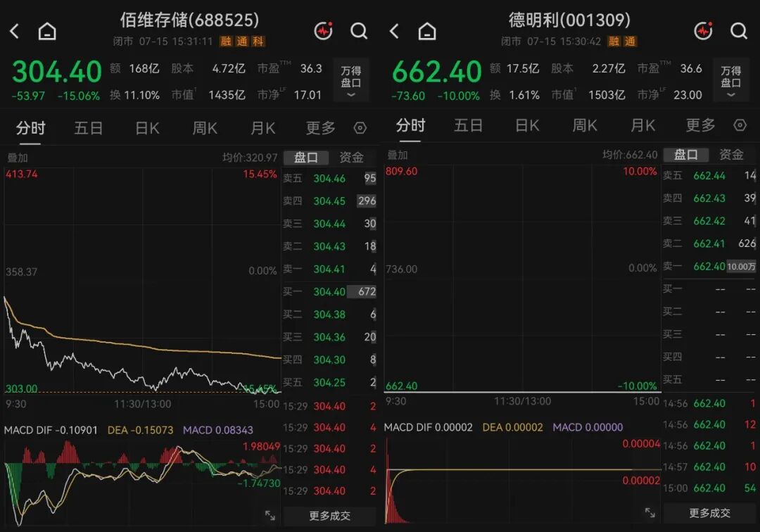Switch to 日K tab on 佰维存储 panel

click(x=147, y=128)
